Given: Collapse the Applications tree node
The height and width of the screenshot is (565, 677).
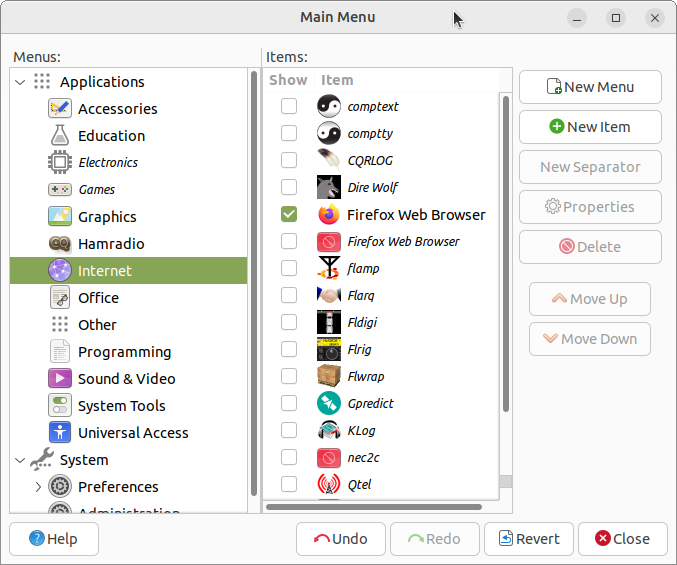Looking at the screenshot, I should 20,82.
